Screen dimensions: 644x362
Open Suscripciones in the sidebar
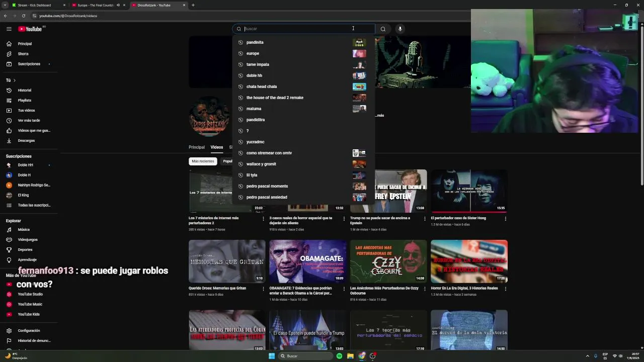[x=29, y=64]
